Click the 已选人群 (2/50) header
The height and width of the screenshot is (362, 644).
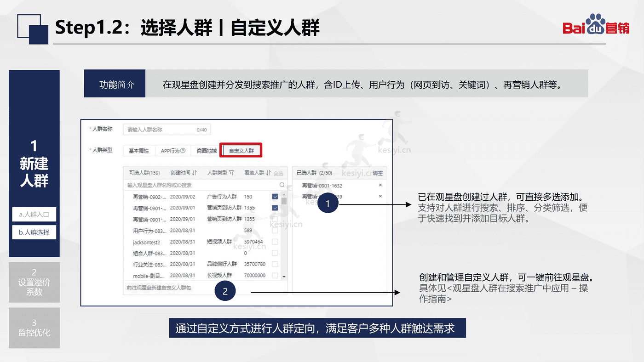point(314,173)
